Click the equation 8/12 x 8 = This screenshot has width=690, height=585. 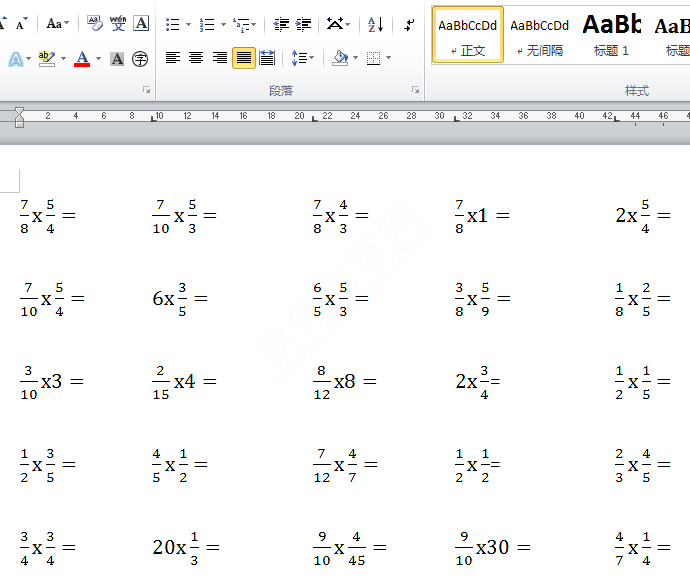[x=345, y=382]
